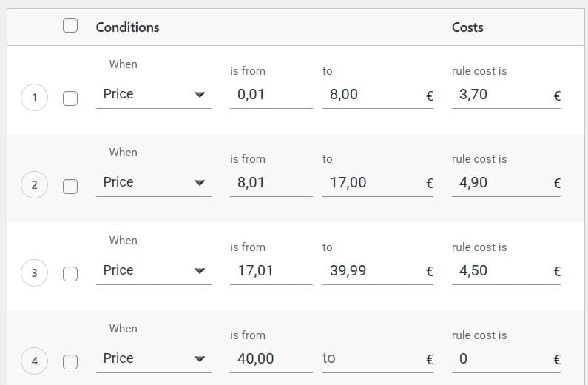Click the 'is from' field showing 40,00
This screenshot has height=385, width=588.
tap(270, 359)
